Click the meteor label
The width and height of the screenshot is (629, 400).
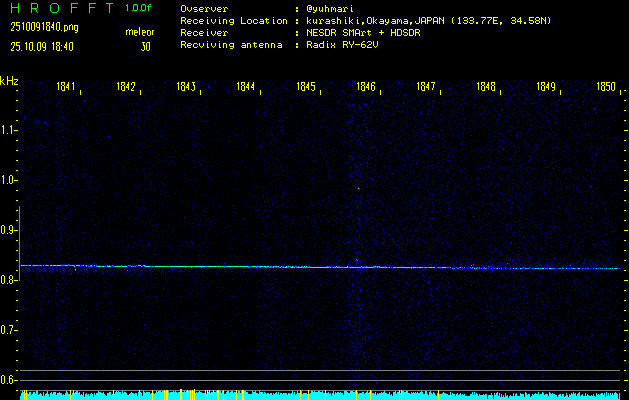(139, 32)
